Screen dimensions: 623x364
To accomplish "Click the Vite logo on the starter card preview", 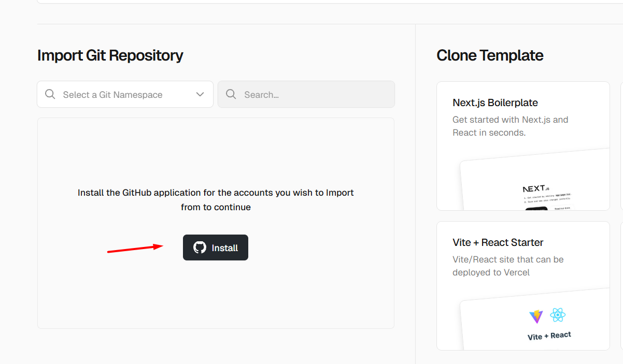I will pos(535,316).
